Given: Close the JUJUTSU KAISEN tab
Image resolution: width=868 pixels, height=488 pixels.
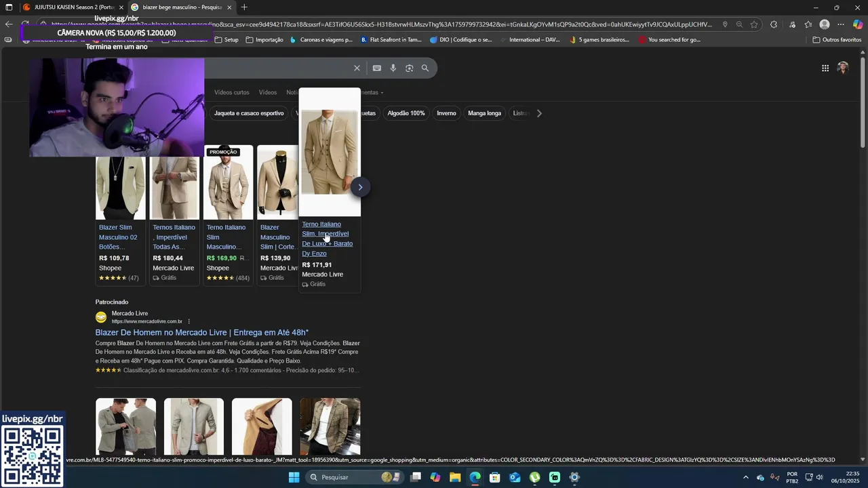Looking at the screenshot, I should [x=121, y=7].
